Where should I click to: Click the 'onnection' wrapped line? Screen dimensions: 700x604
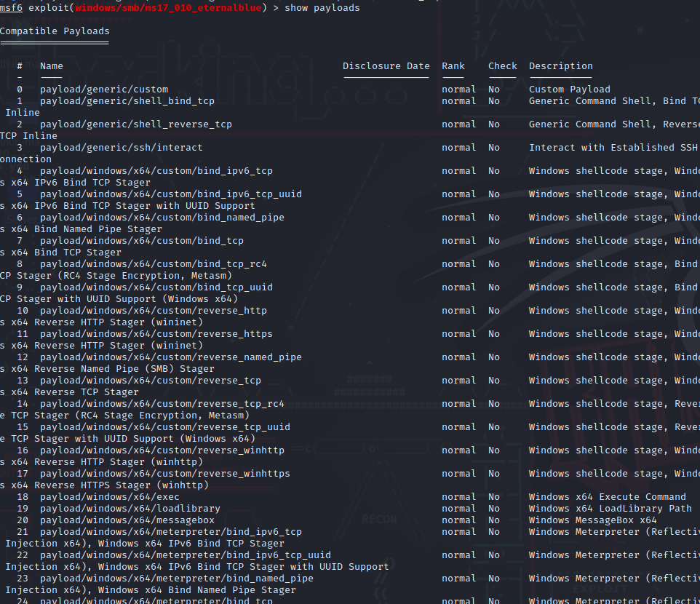(x=25, y=159)
